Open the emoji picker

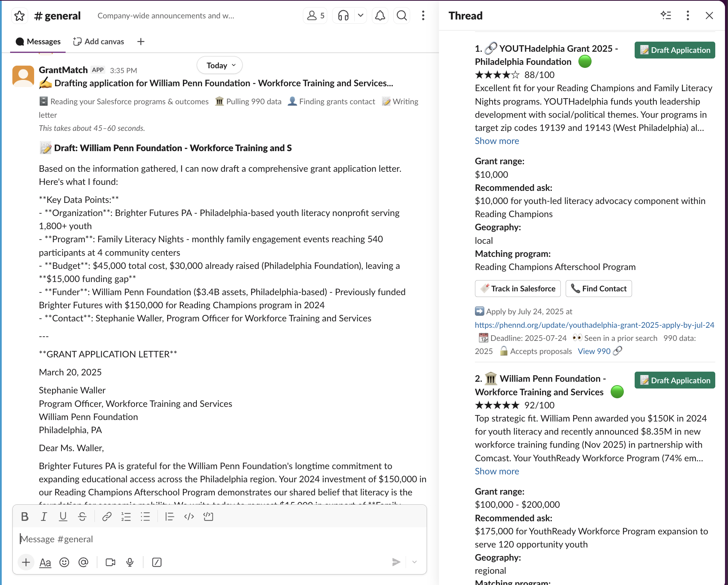pos(64,562)
